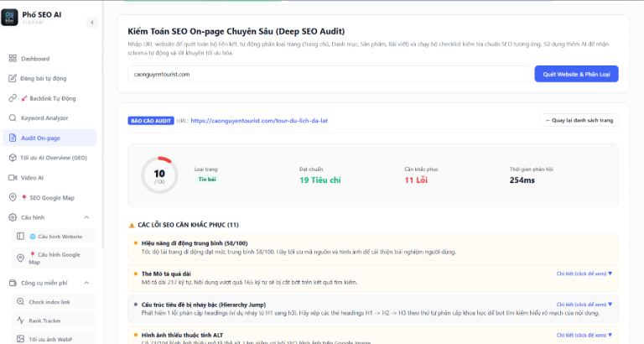Click the Công cụ miễn phí wallet icon
Screen dimensions: 644x344
coord(13,283)
